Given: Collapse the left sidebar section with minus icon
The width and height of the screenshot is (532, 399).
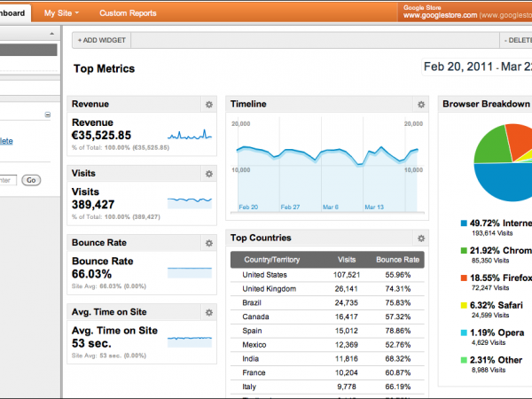Looking at the screenshot, I should click(x=47, y=115).
